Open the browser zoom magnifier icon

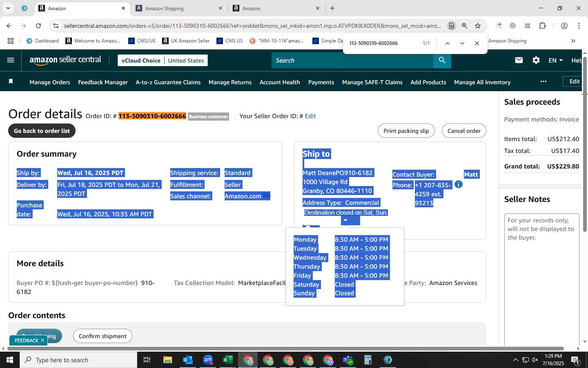click(465, 26)
